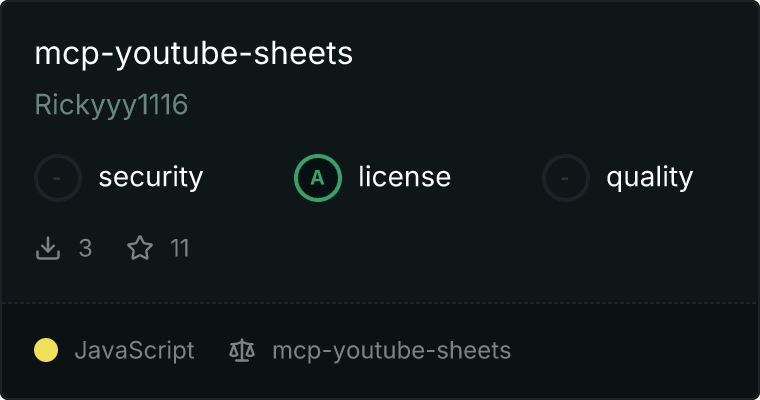The height and width of the screenshot is (400, 760).
Task: Click the letter A inside license badge
Action: click(x=317, y=178)
